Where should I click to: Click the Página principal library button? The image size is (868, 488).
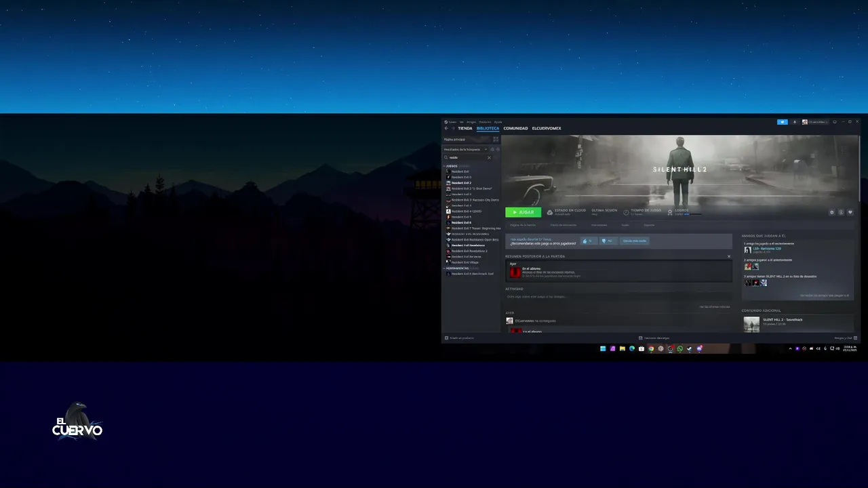click(466, 139)
